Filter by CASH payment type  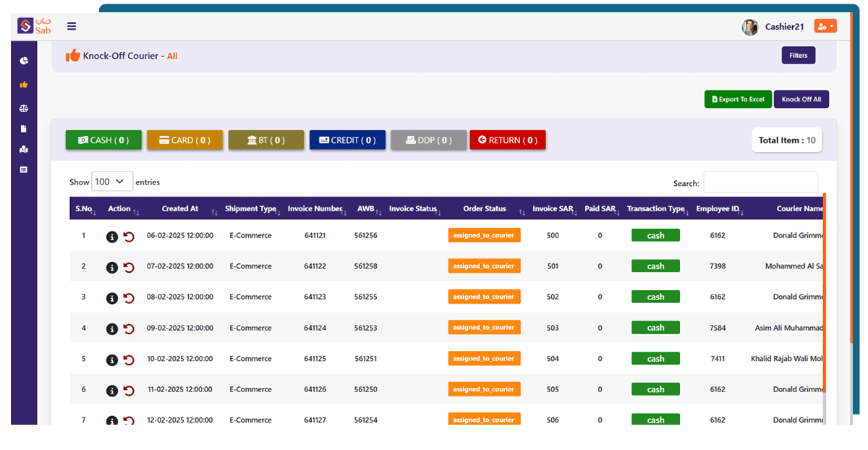pyautogui.click(x=103, y=140)
